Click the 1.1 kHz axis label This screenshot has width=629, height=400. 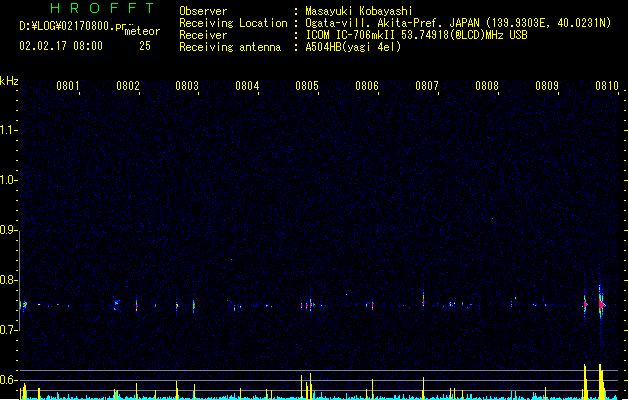8,130
